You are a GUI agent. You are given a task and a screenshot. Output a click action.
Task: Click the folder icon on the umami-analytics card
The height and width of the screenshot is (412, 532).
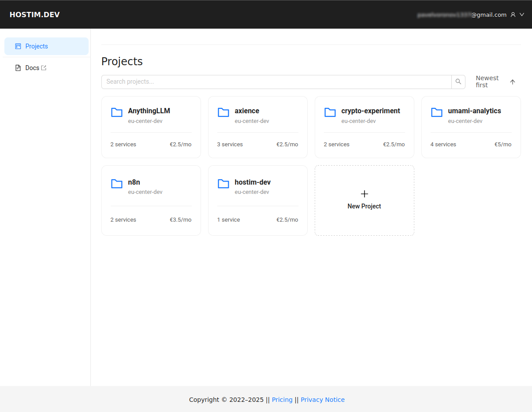436,112
